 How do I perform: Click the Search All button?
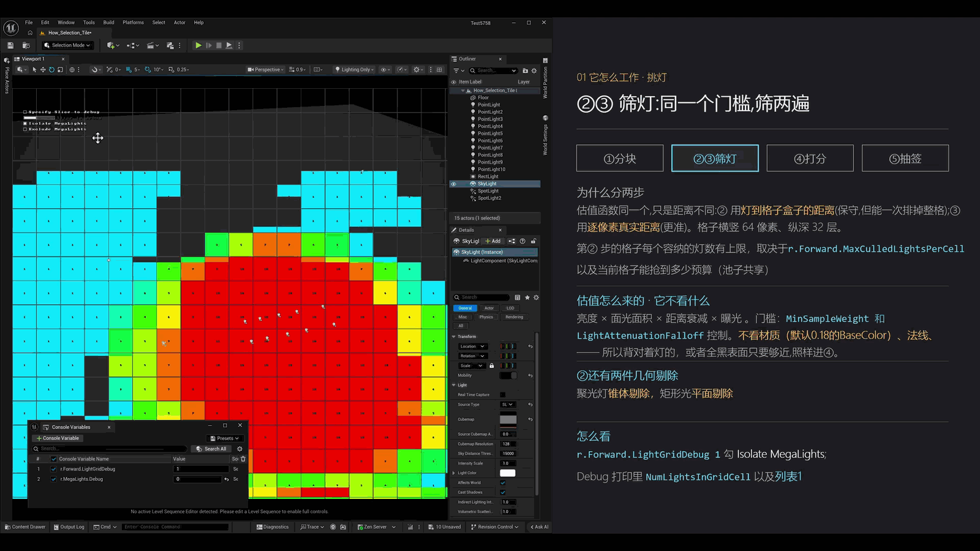(x=211, y=449)
